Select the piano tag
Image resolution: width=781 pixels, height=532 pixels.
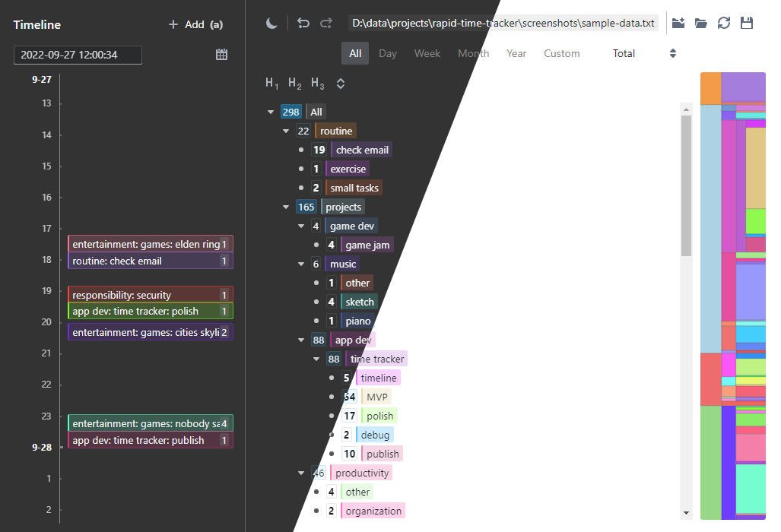[357, 321]
